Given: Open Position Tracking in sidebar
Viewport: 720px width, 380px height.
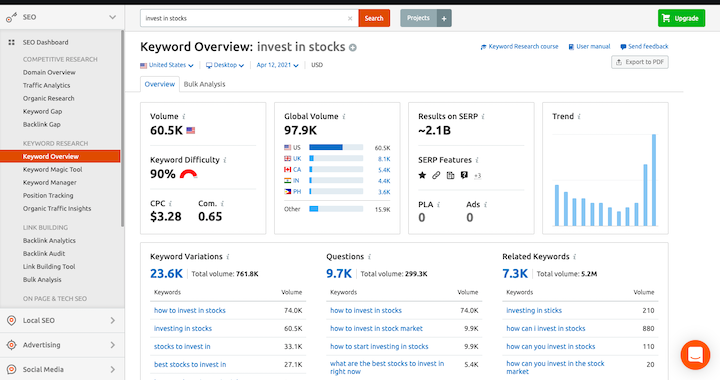Looking at the screenshot, I should (x=48, y=196).
